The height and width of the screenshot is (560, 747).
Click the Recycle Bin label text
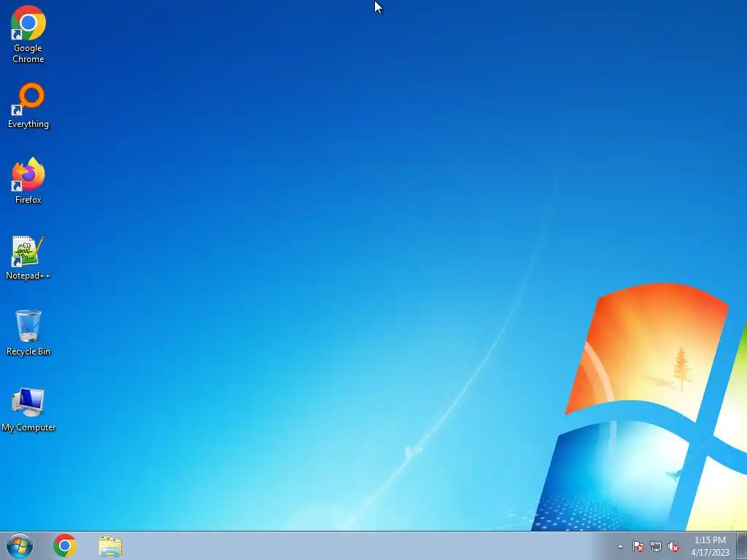pyautogui.click(x=28, y=351)
